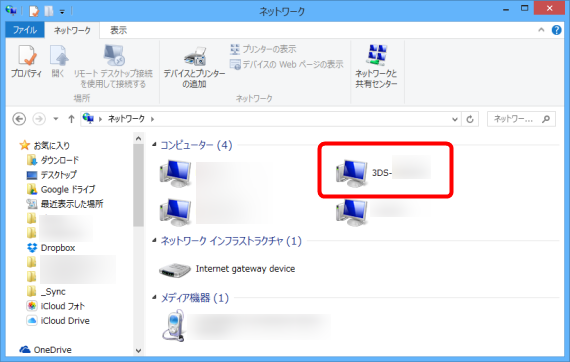This screenshot has width=570, height=362.
Task: Open recent locations dropdown arrow
Action: tap(56, 119)
